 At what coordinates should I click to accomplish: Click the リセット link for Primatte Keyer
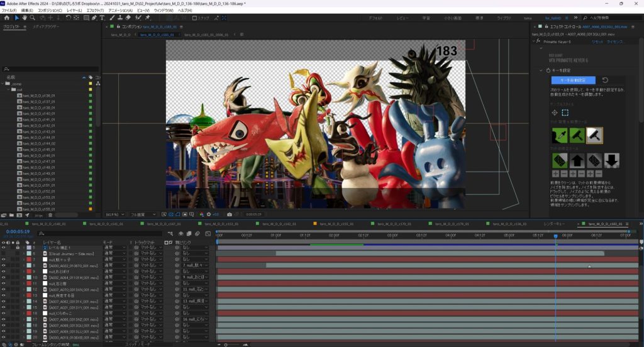597,42
